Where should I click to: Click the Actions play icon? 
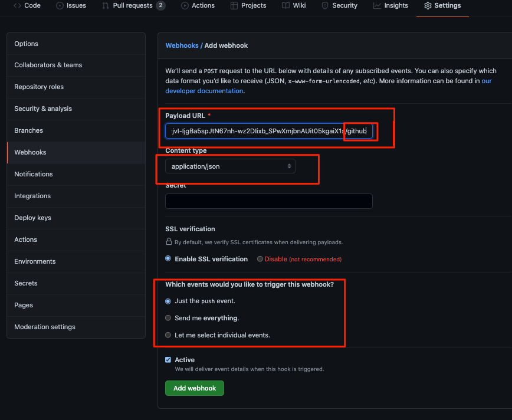pyautogui.click(x=185, y=5)
